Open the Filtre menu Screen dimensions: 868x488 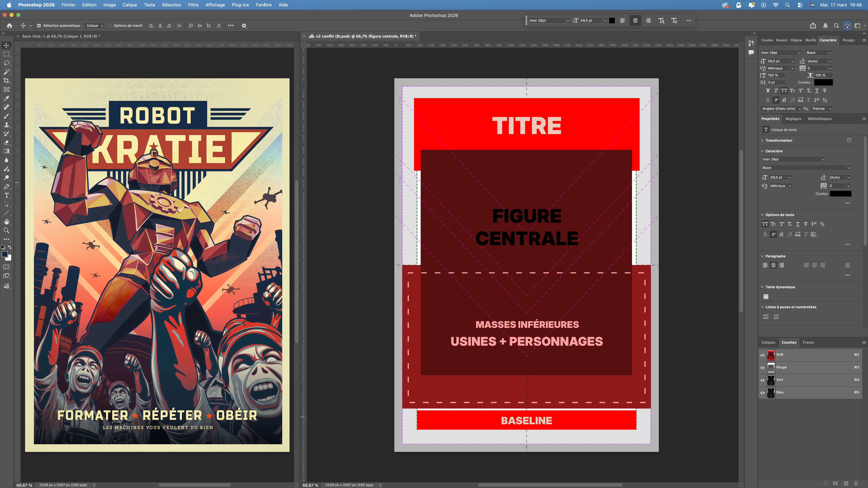point(193,5)
